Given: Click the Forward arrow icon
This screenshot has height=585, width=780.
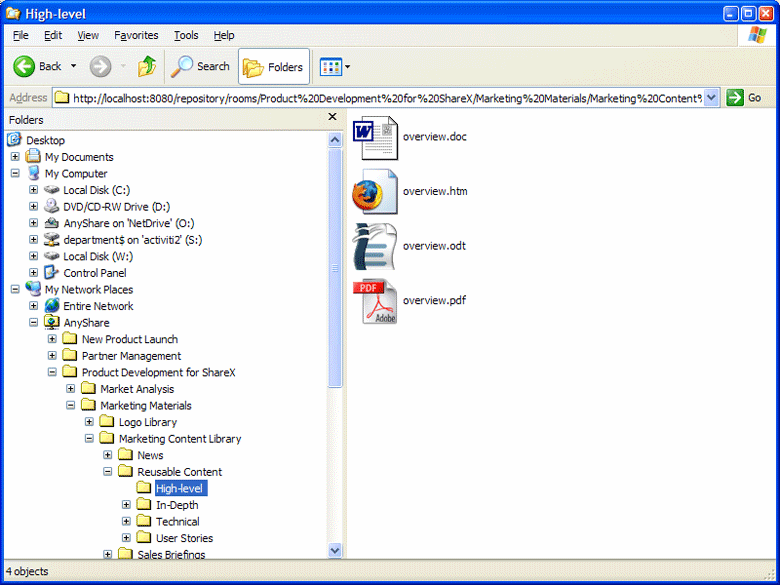Looking at the screenshot, I should pyautogui.click(x=100, y=67).
